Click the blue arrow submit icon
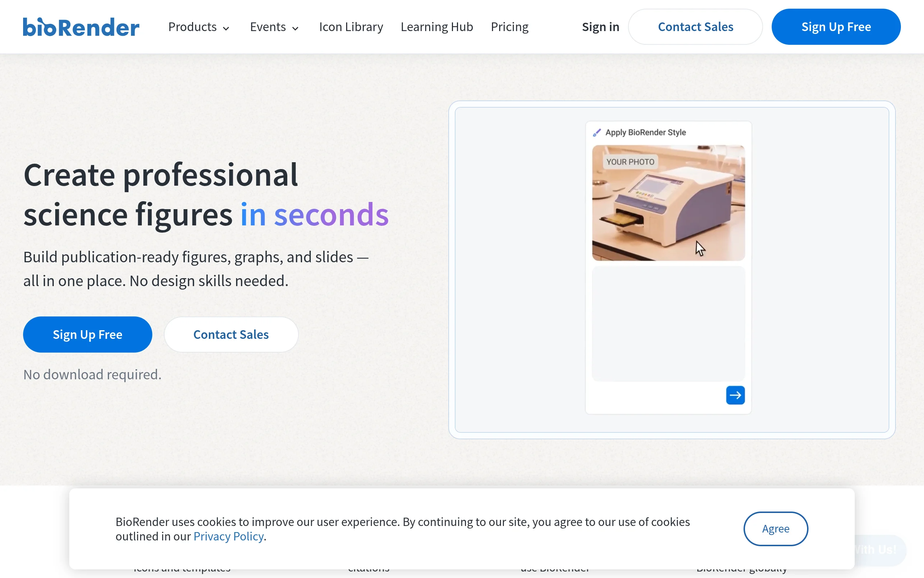Image resolution: width=924 pixels, height=578 pixels. click(x=735, y=395)
